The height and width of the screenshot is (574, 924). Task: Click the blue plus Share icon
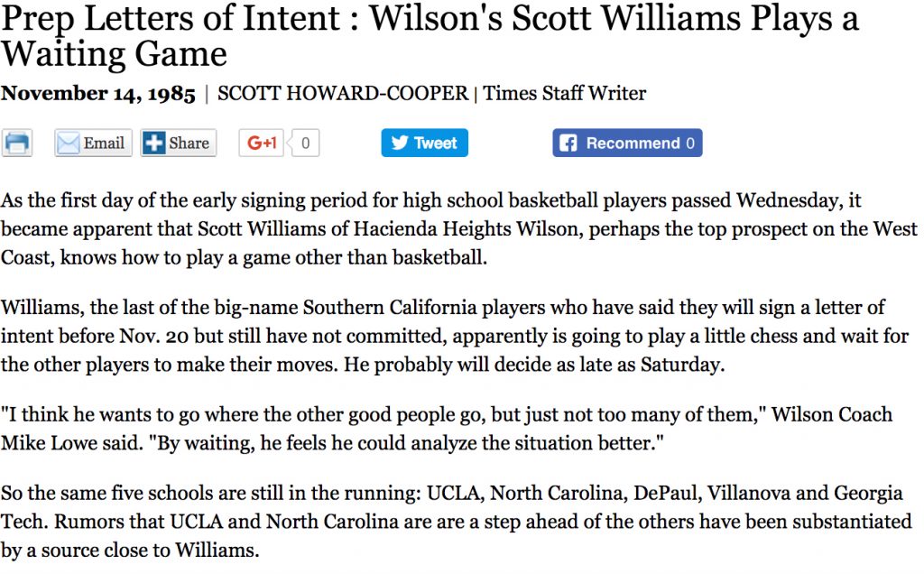click(153, 143)
